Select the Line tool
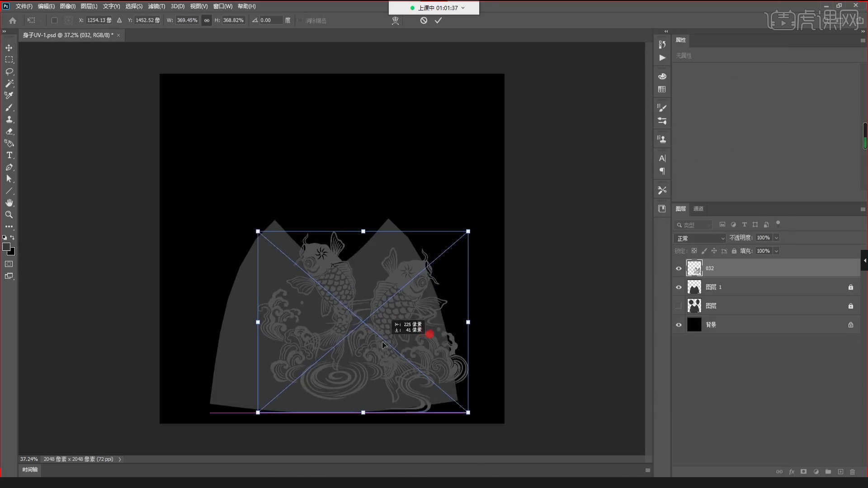The image size is (868, 488). [x=9, y=191]
